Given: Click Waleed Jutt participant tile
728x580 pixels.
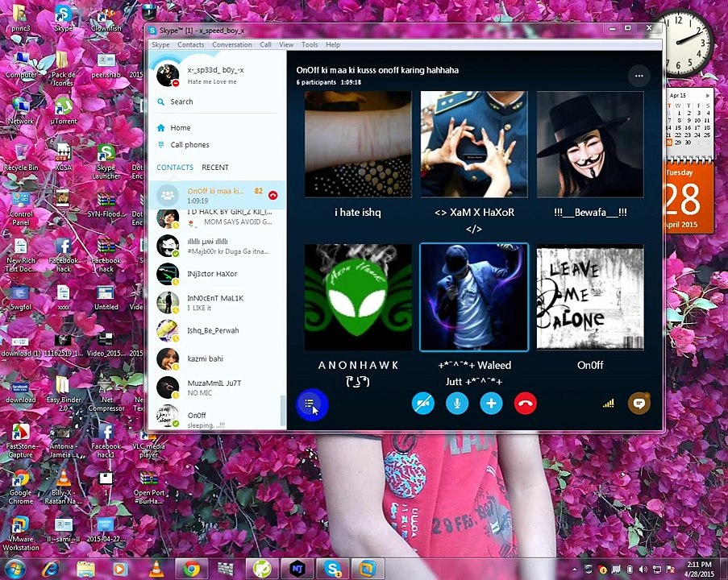Looking at the screenshot, I should pyautogui.click(x=474, y=297).
